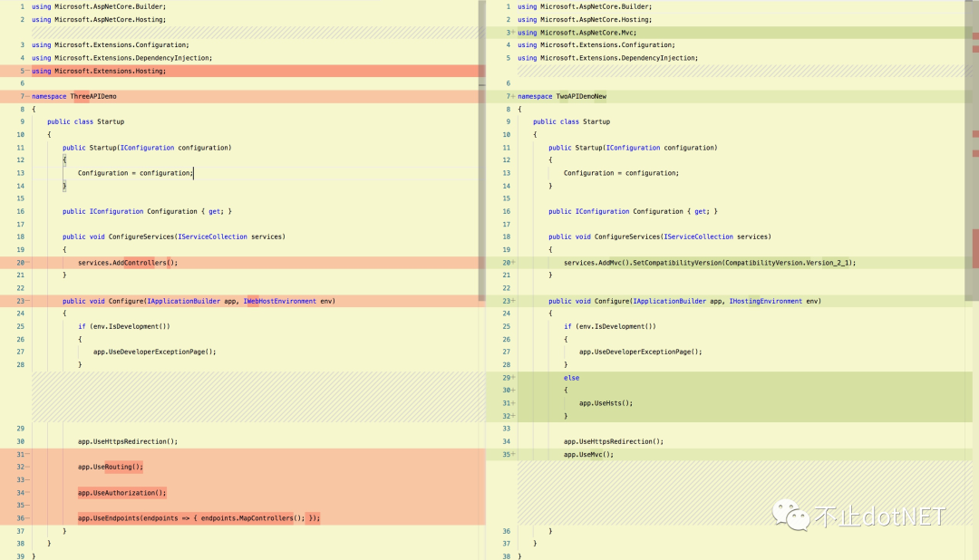Image resolution: width=979 pixels, height=560 pixels.
Task: Click the minus marker beside app.UseRouting line
Action: pyautogui.click(x=27, y=467)
